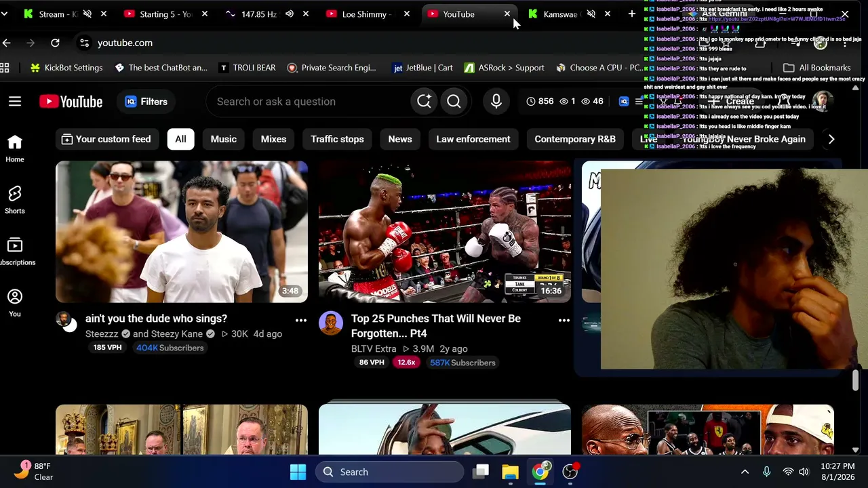The image size is (868, 488).
Task: Open the JetBlue Cart bookmark
Action: pyautogui.click(x=423, y=68)
